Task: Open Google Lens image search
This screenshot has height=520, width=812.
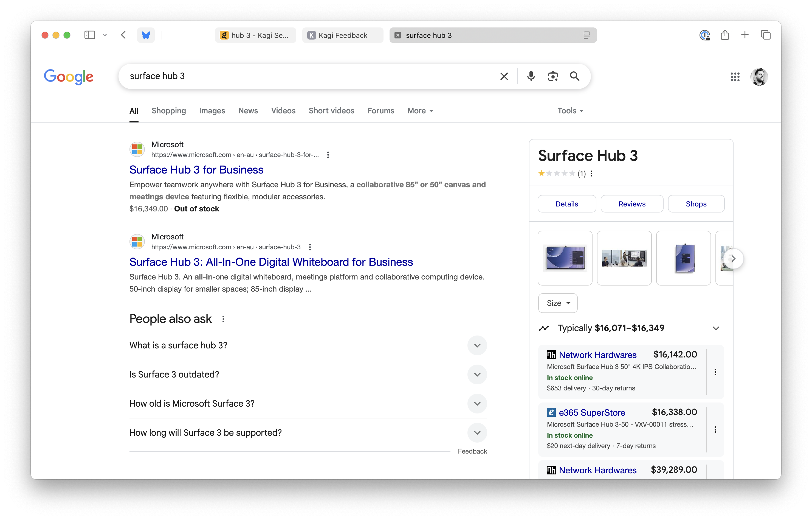Action: pyautogui.click(x=552, y=76)
